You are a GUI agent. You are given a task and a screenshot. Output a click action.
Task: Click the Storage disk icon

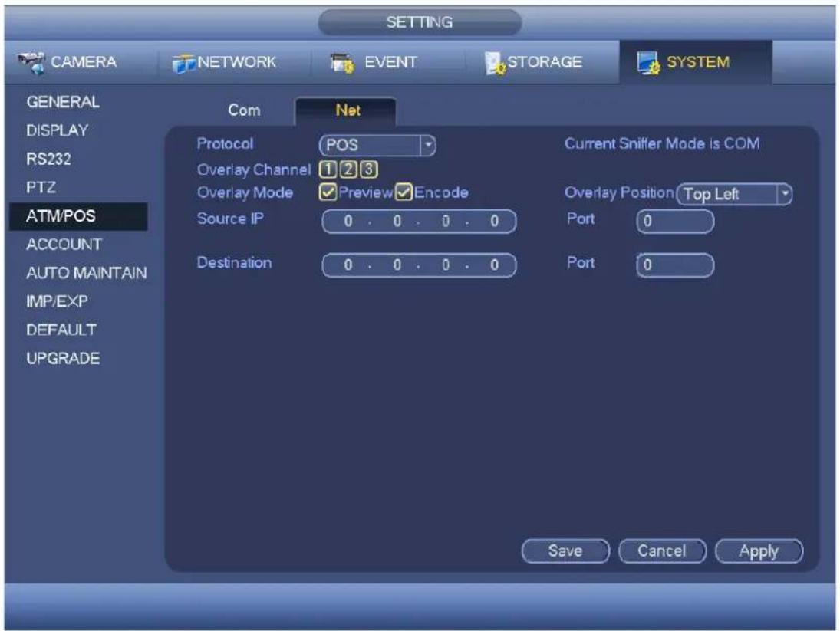point(495,64)
